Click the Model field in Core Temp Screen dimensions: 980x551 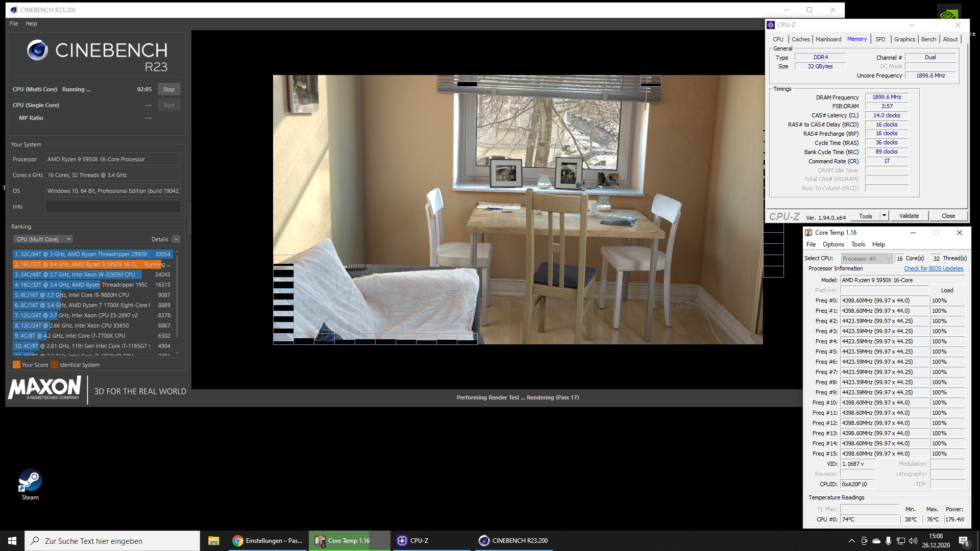902,280
